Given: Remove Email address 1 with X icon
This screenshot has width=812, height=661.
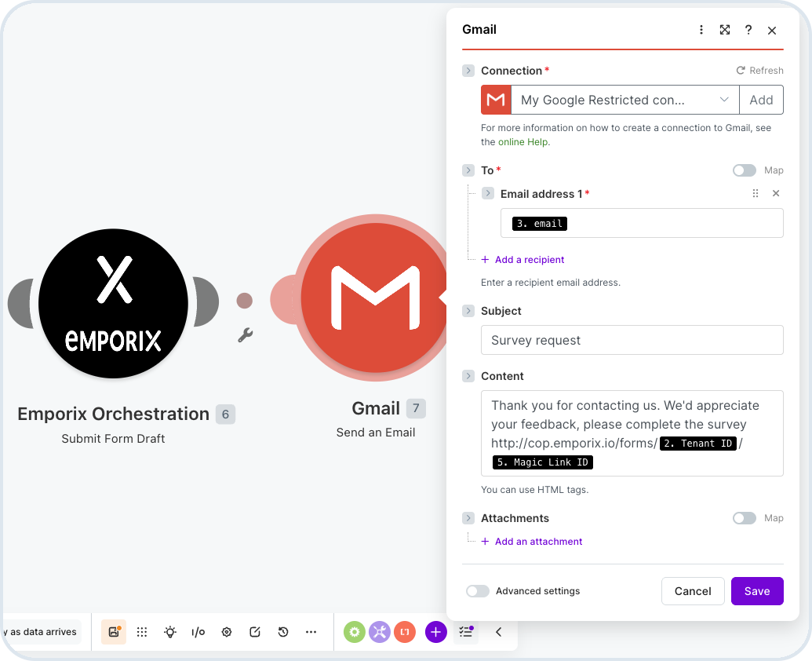Looking at the screenshot, I should tap(776, 193).
